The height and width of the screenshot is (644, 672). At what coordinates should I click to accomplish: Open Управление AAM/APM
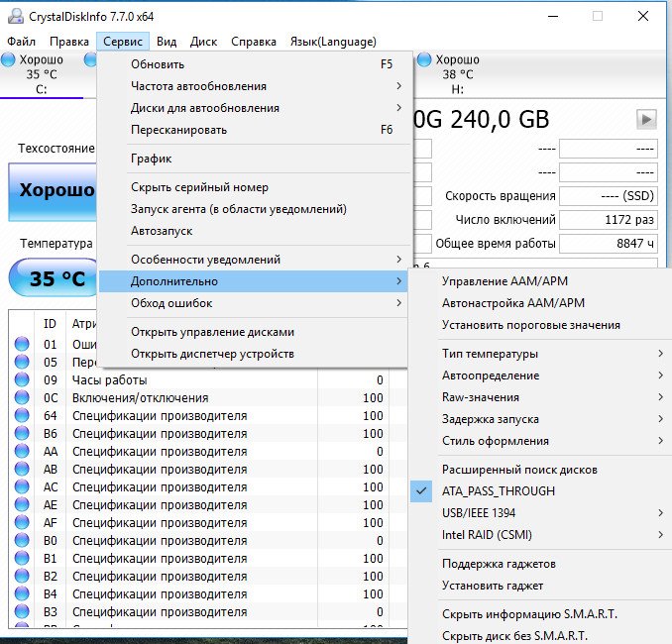point(540,281)
